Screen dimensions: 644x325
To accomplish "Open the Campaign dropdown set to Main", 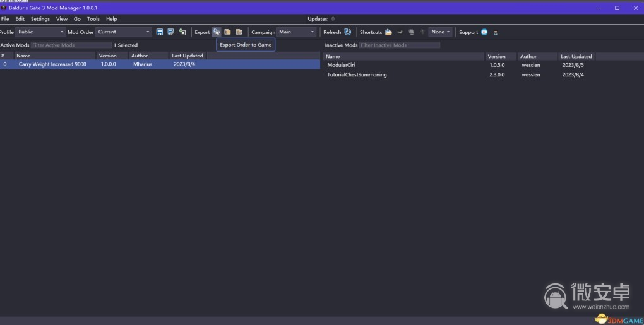I will click(x=296, y=32).
